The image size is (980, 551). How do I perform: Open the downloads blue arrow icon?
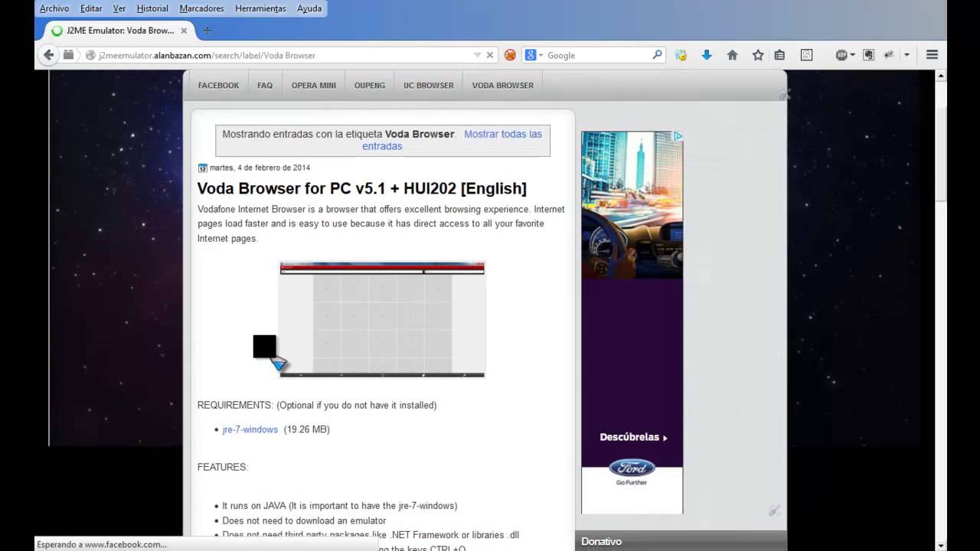(x=707, y=55)
